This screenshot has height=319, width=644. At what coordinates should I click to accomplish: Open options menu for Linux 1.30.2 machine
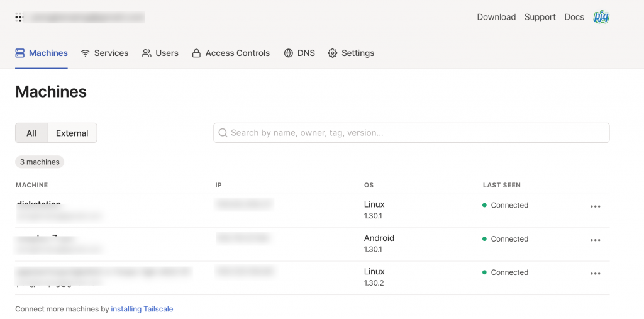595,273
